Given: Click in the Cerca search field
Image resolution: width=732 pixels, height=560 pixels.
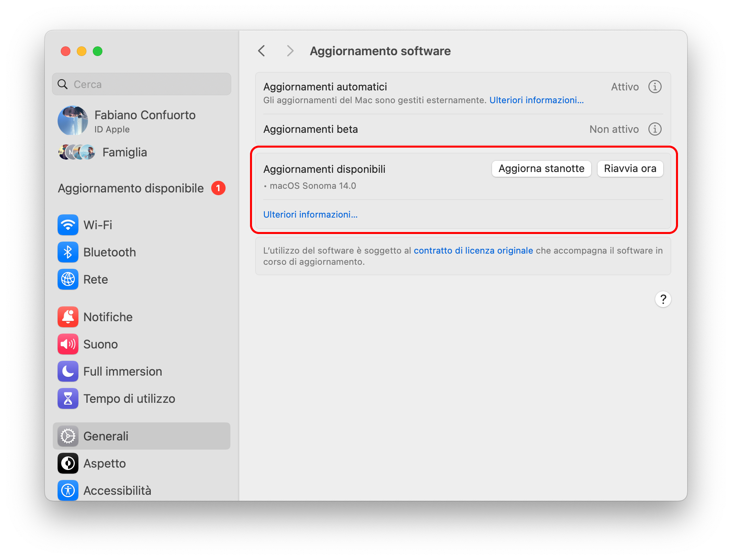Looking at the screenshot, I should (x=142, y=84).
